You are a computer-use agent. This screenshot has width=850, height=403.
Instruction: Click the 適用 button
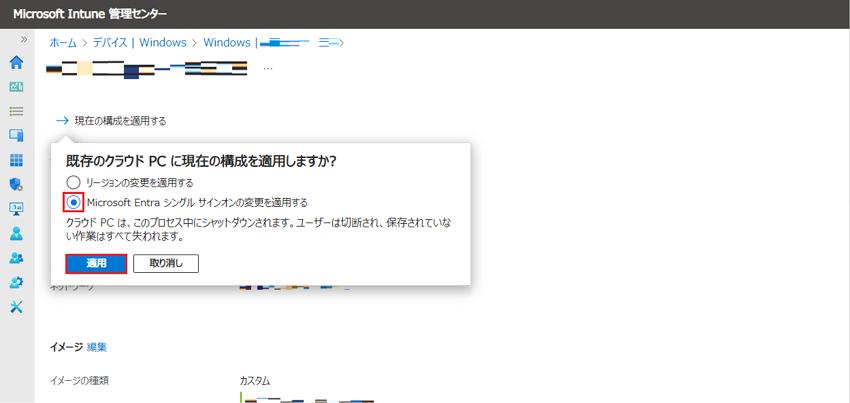96,264
